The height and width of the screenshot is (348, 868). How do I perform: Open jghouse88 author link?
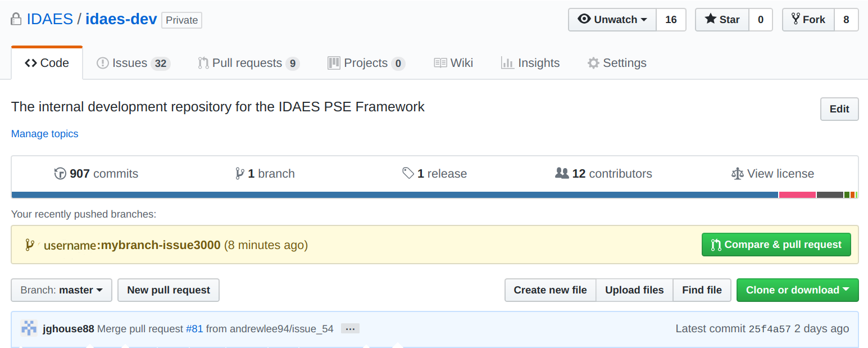tap(69, 328)
